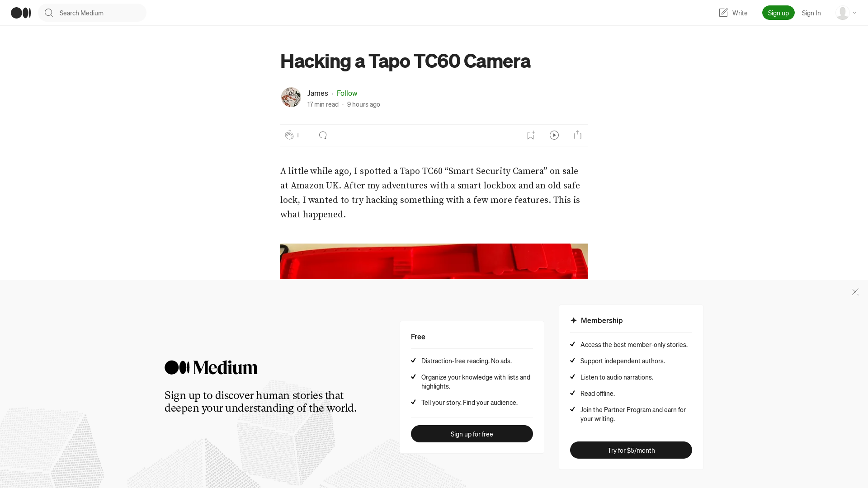Click the share icon on article
Image resolution: width=868 pixels, height=488 pixels.
pyautogui.click(x=578, y=135)
